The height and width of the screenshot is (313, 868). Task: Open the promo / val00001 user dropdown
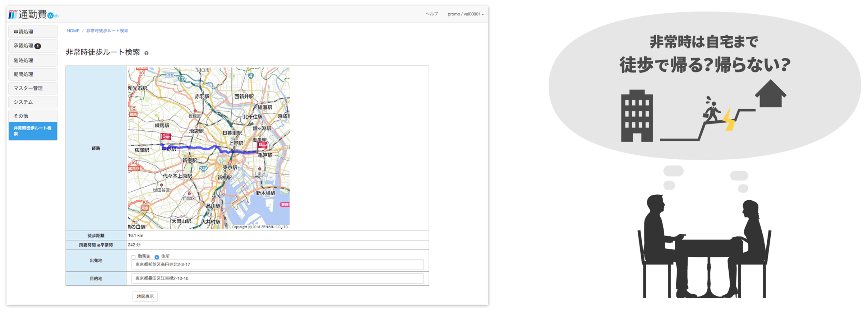tap(465, 14)
